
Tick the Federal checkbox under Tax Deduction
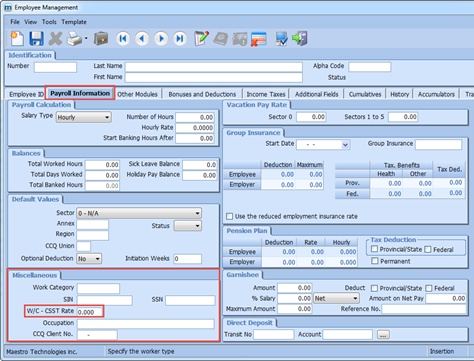[x=428, y=249]
